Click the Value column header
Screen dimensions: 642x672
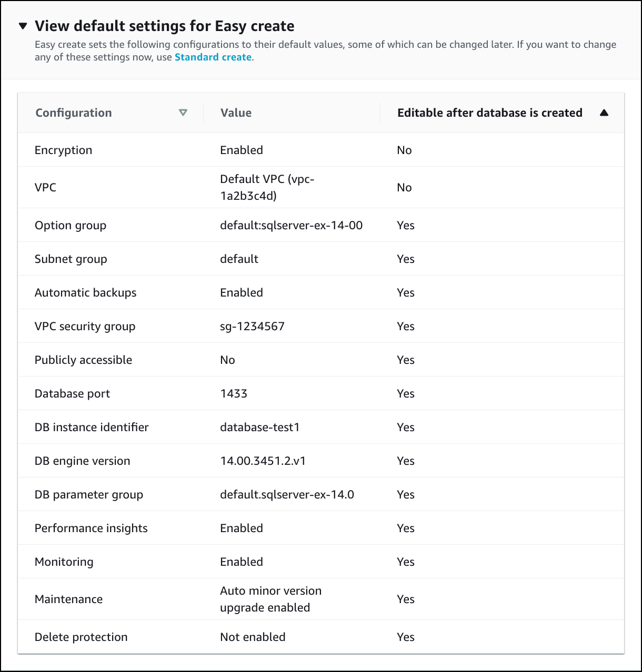(x=236, y=112)
